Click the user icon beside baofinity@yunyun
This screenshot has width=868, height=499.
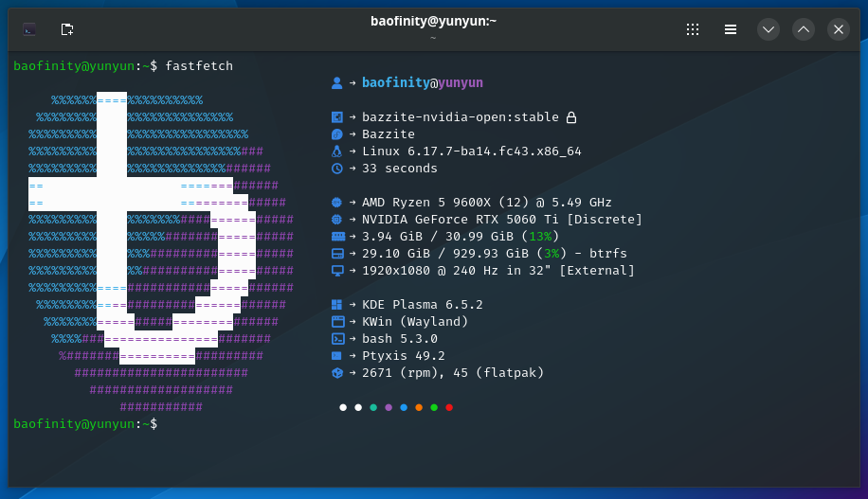[x=336, y=83]
